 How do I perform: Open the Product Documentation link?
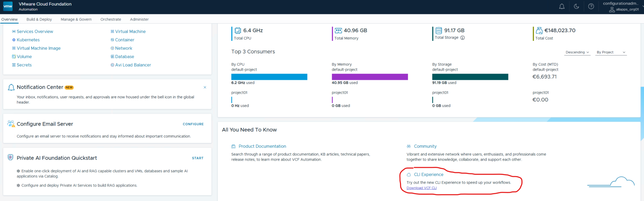click(x=262, y=146)
